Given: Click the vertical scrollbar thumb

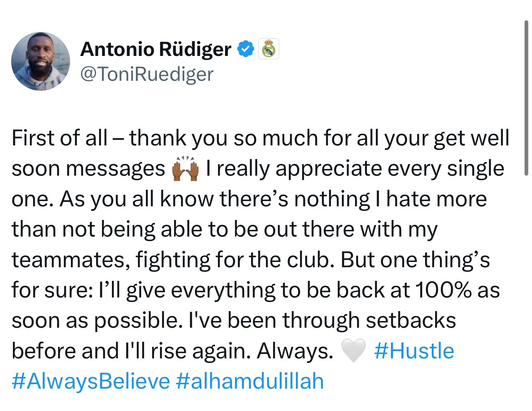Looking at the screenshot, I should click(526, 97).
